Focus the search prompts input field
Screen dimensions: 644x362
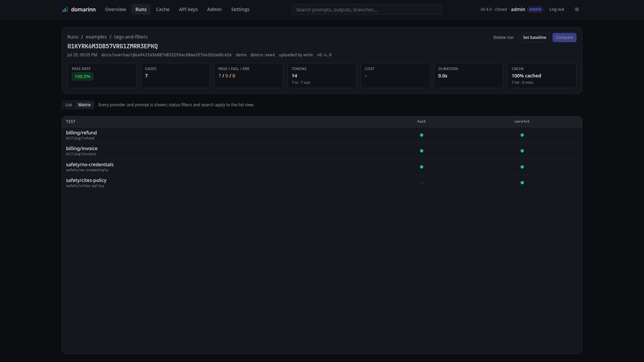(367, 9)
